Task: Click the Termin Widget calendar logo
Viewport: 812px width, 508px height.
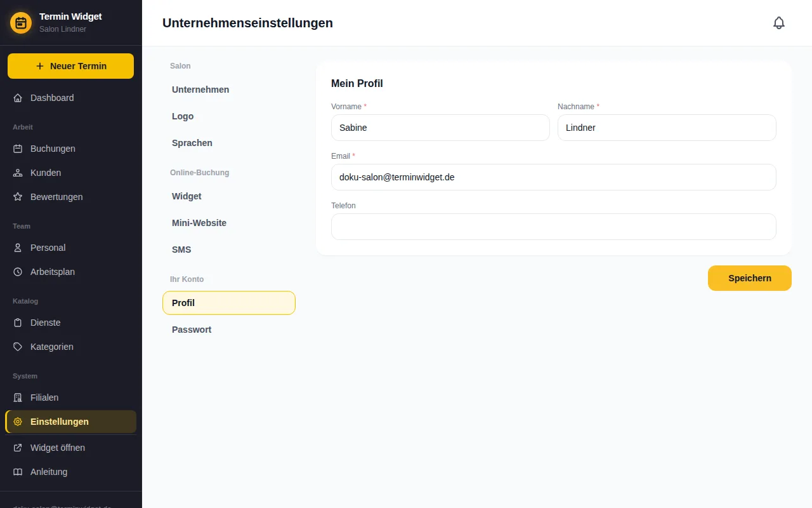Action: pyautogui.click(x=21, y=23)
